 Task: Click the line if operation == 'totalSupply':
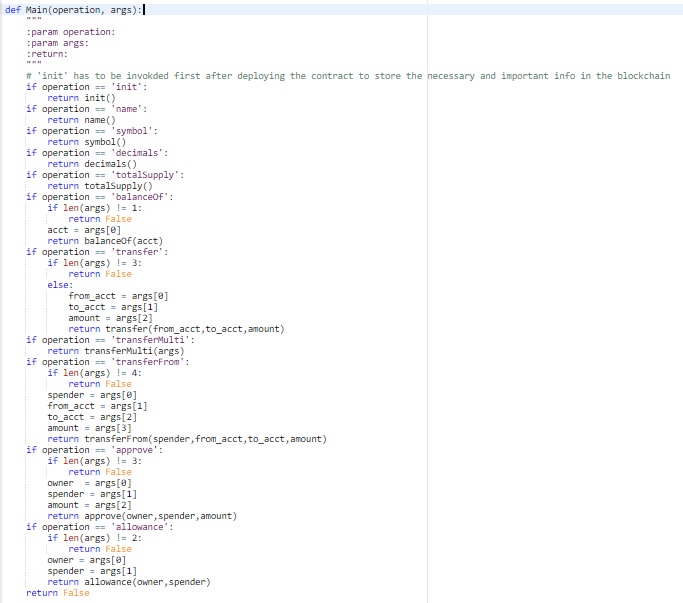(x=105, y=175)
